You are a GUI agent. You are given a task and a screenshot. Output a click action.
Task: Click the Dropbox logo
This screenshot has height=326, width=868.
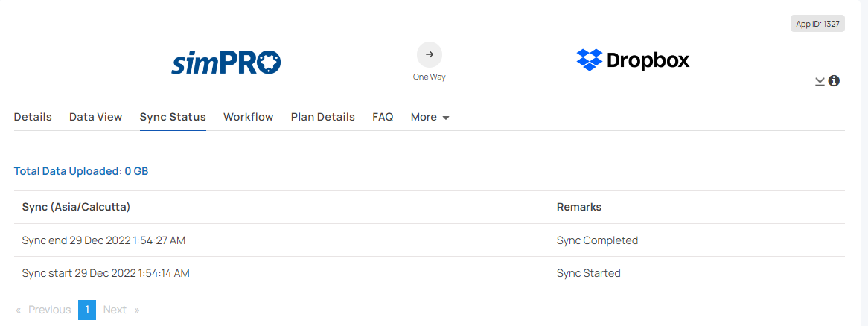click(633, 60)
